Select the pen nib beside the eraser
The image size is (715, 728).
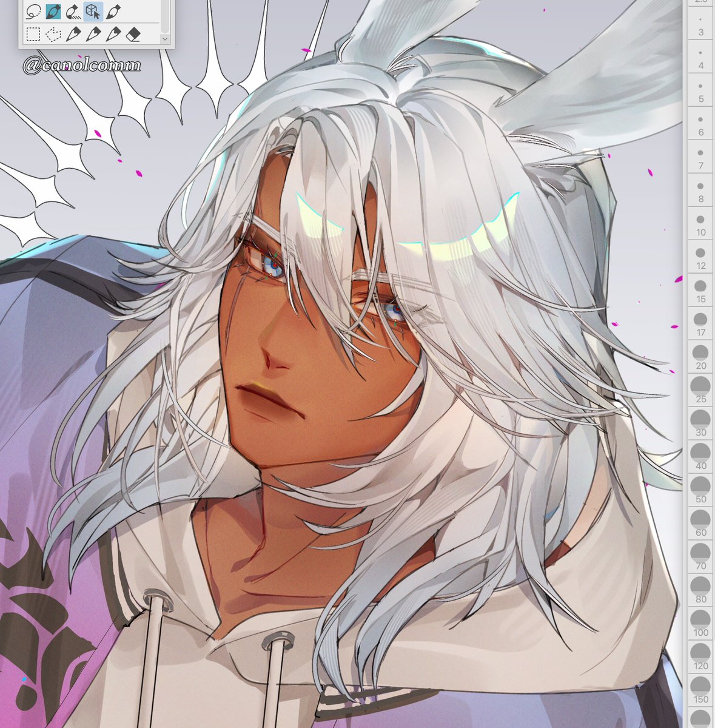[x=113, y=34]
